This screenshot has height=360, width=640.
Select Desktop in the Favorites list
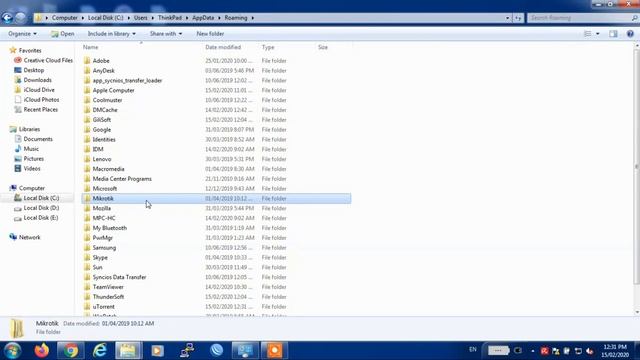[x=29, y=70]
